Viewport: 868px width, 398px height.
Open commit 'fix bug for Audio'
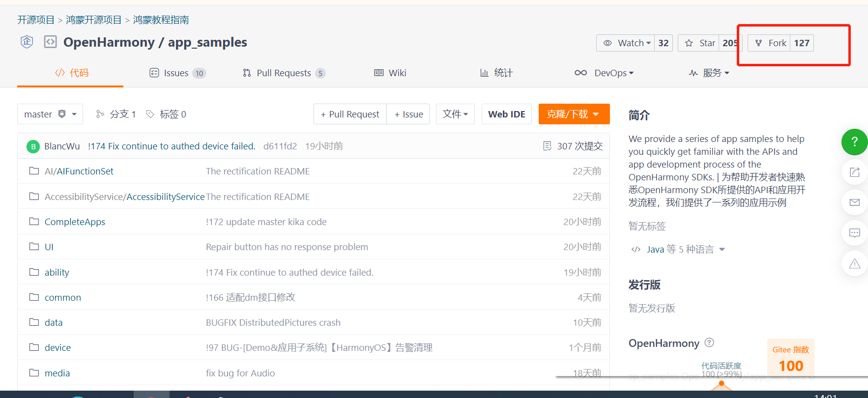[x=240, y=373]
